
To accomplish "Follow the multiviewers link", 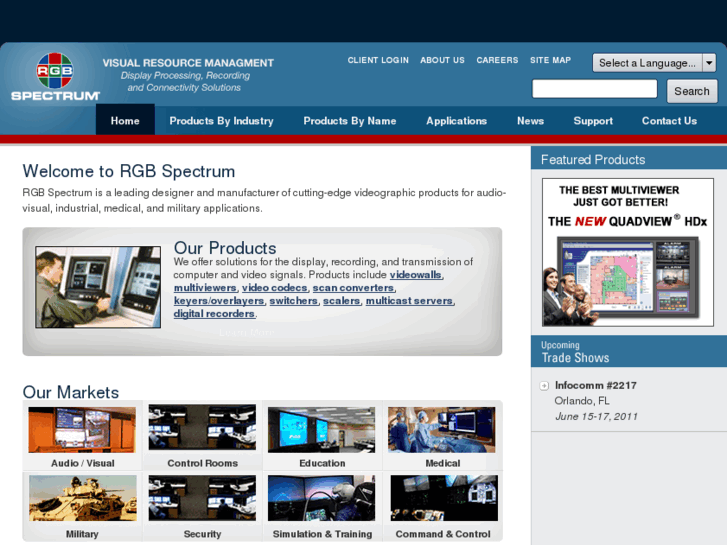I will pyautogui.click(x=205, y=288).
